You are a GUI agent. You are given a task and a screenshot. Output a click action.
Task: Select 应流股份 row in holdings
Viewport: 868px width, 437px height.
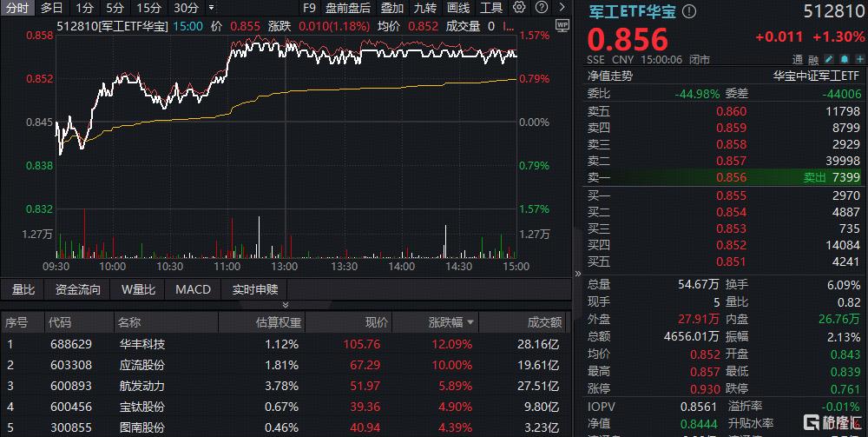[x=286, y=365]
